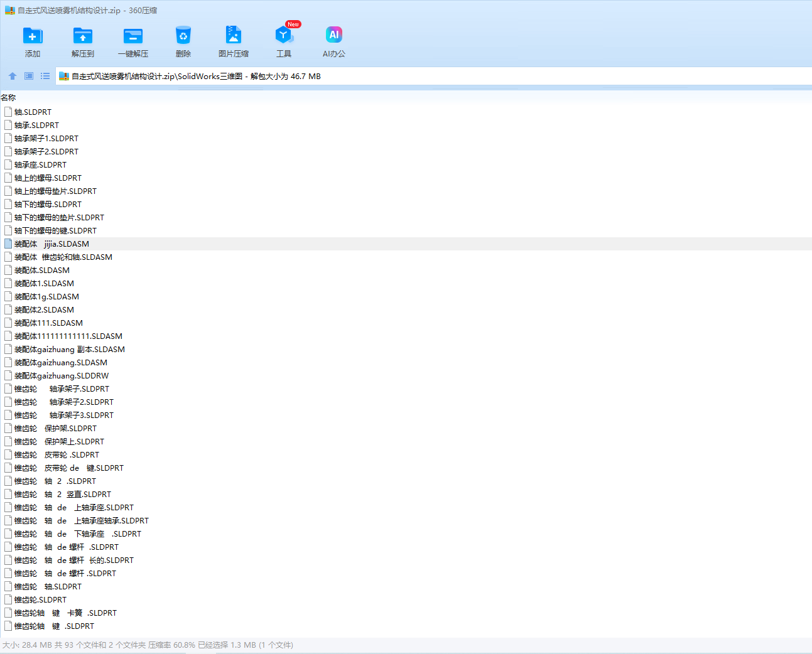Select file 锥齿轮 保护架.SLDPRT
This screenshot has width=812, height=654.
tap(55, 428)
